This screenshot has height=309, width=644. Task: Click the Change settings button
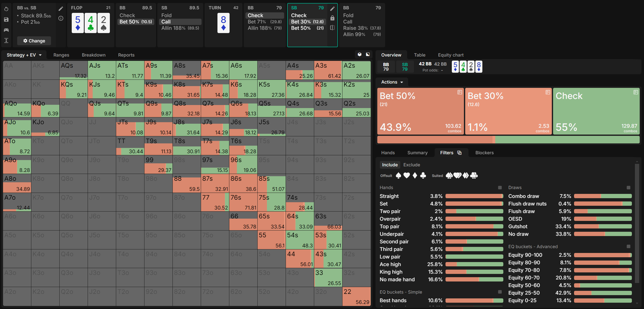tap(34, 41)
